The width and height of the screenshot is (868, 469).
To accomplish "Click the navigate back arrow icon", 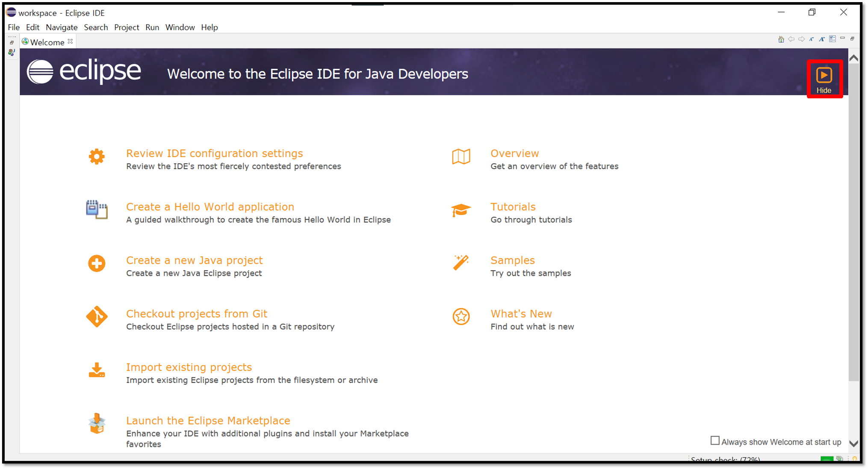I will click(791, 39).
